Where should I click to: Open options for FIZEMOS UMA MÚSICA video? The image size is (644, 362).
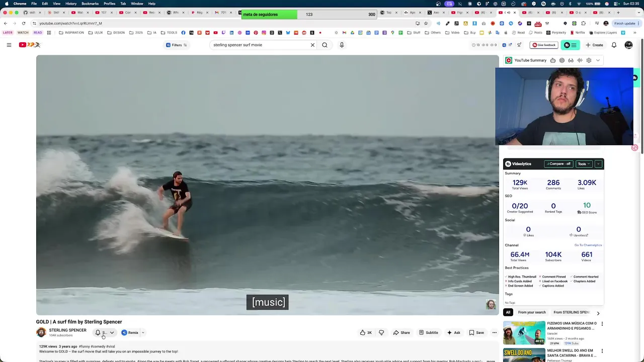pyautogui.click(x=602, y=324)
